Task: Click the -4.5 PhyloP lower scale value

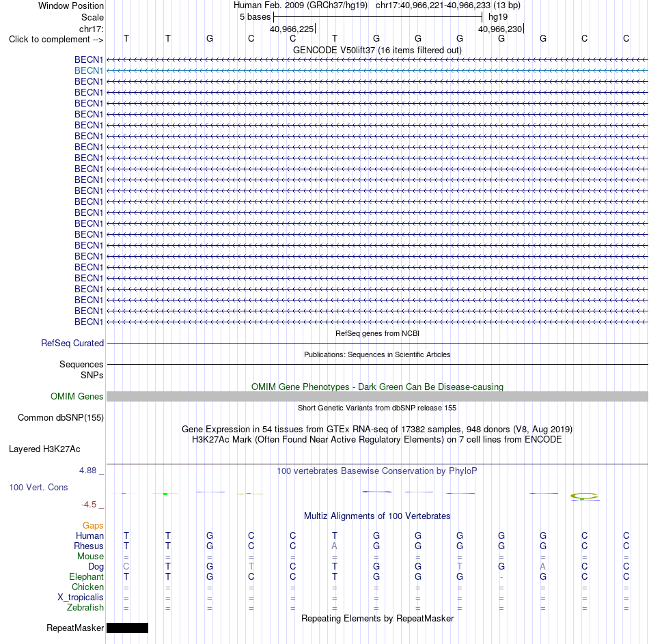Action: pos(89,505)
